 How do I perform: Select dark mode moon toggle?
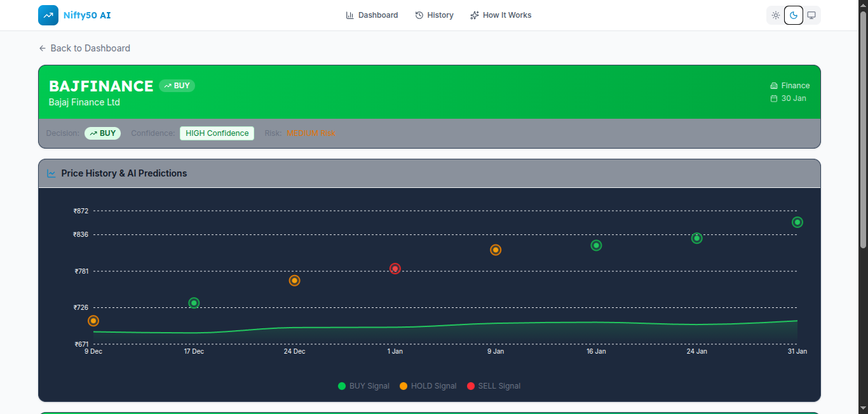click(x=793, y=15)
